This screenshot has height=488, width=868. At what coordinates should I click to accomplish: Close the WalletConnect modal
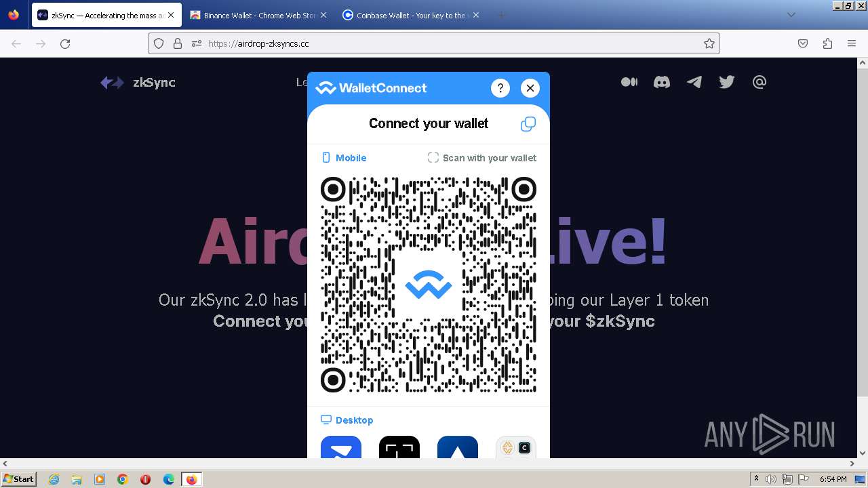pos(530,88)
